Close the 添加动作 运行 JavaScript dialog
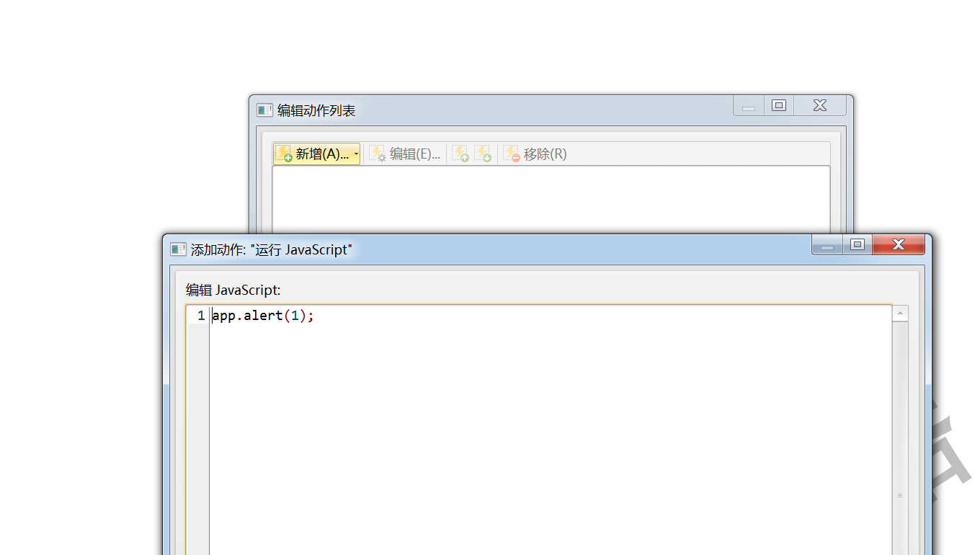Viewport: 980px width, 555px height. pos(898,245)
